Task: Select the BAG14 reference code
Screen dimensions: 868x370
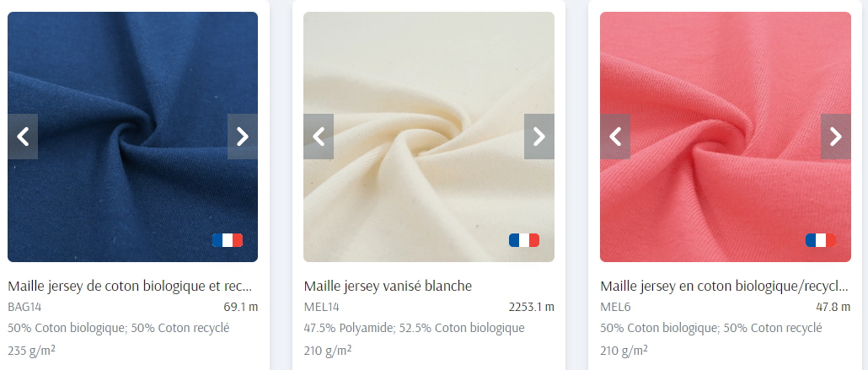Action: tap(25, 307)
